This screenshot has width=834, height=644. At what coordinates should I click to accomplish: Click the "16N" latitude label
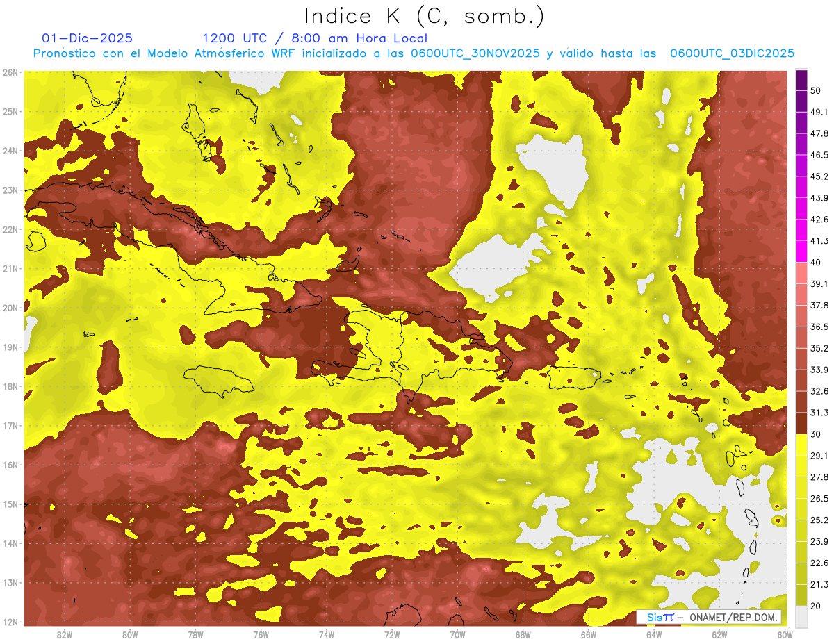point(10,465)
